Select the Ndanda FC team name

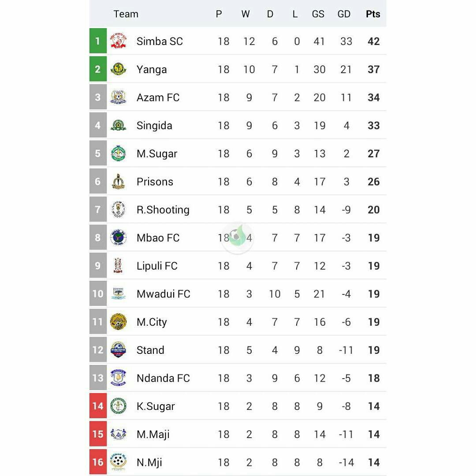tap(163, 378)
